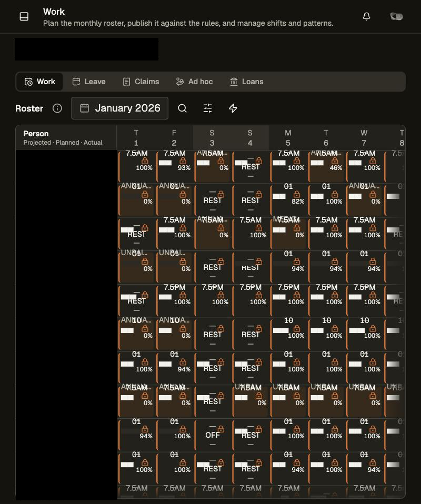Click the lock icon in the OFF cell
Image resolution: width=421 pixels, height=504 pixels.
pos(221,429)
